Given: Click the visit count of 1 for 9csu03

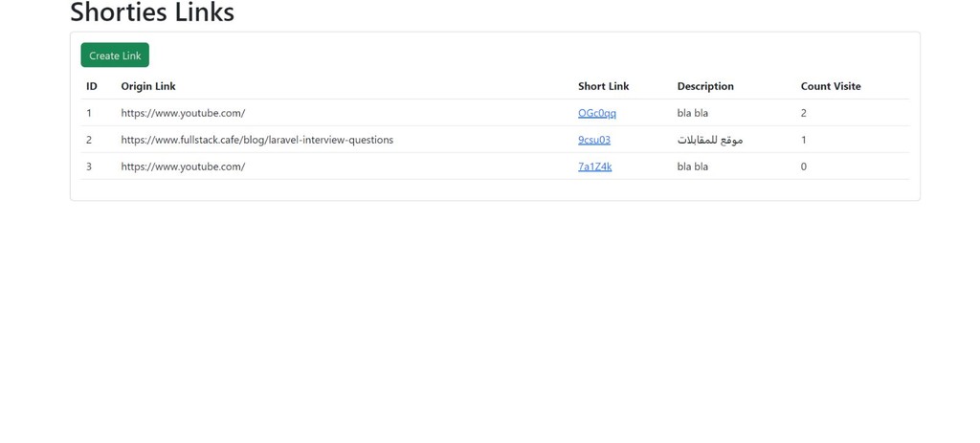Looking at the screenshot, I should 804,140.
